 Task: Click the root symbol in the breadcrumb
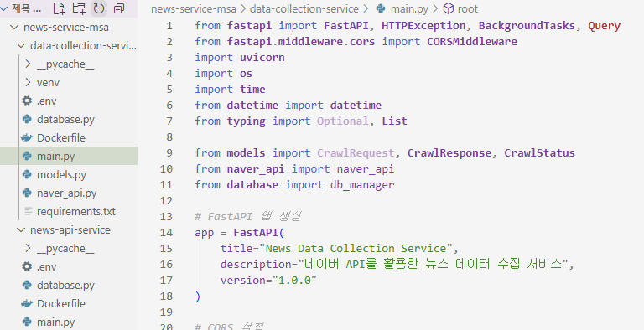click(467, 8)
